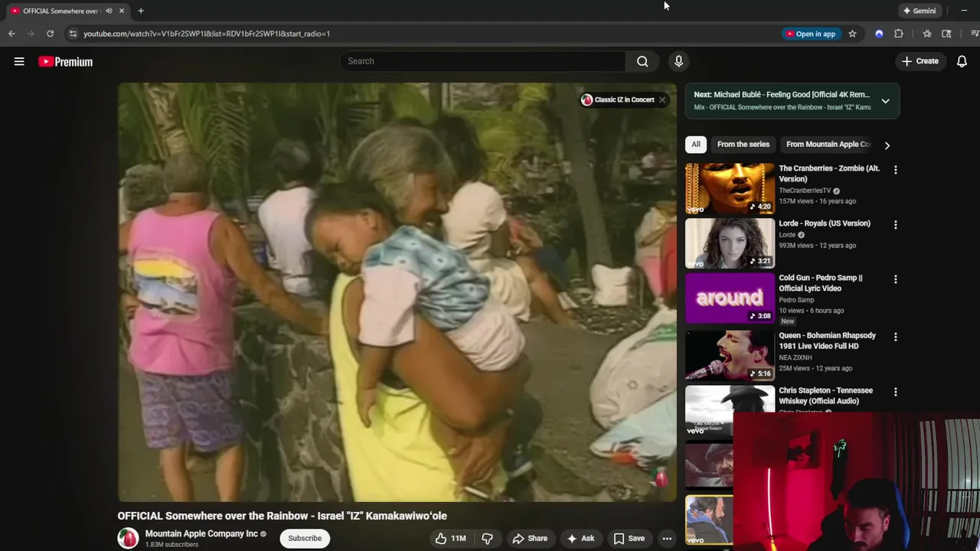The height and width of the screenshot is (551, 980).
Task: Open options for Queen Bohemian Rhapsody video
Action: [895, 337]
